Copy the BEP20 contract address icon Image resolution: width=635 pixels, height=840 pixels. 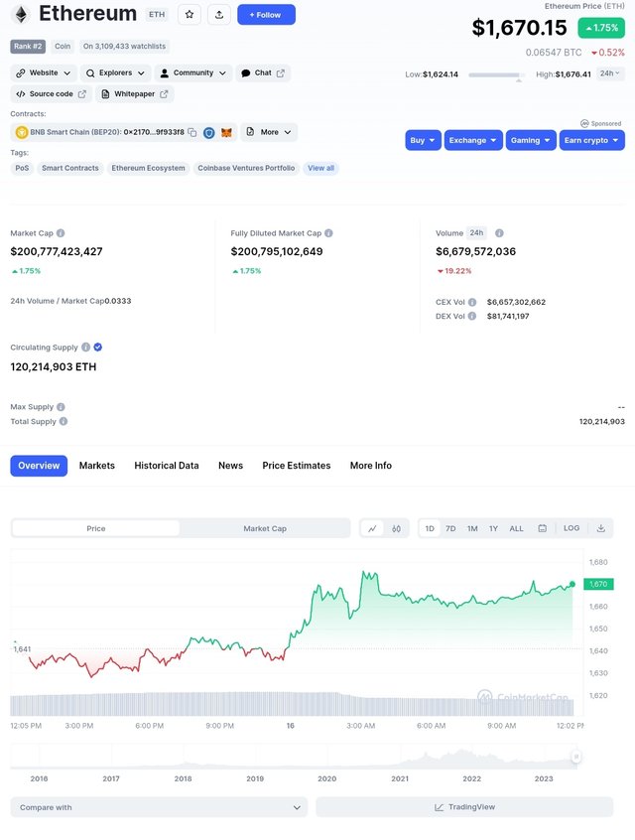192,132
